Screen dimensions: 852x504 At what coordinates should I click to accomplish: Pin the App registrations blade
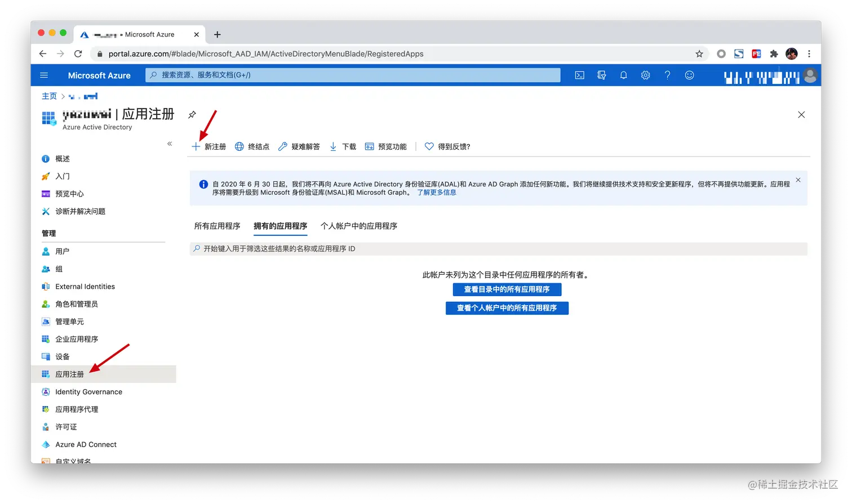pyautogui.click(x=192, y=114)
